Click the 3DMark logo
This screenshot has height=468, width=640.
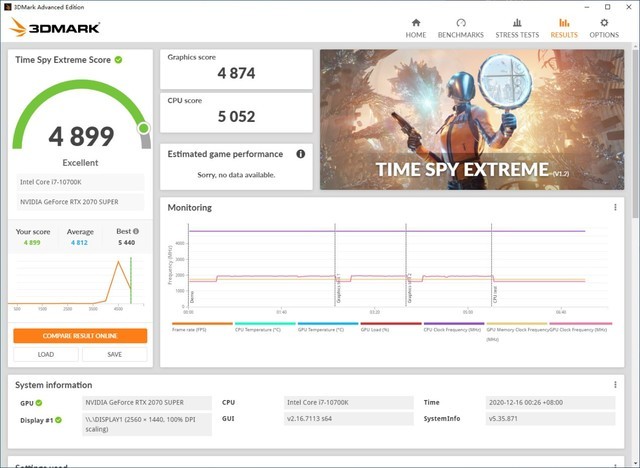pyautogui.click(x=54, y=27)
